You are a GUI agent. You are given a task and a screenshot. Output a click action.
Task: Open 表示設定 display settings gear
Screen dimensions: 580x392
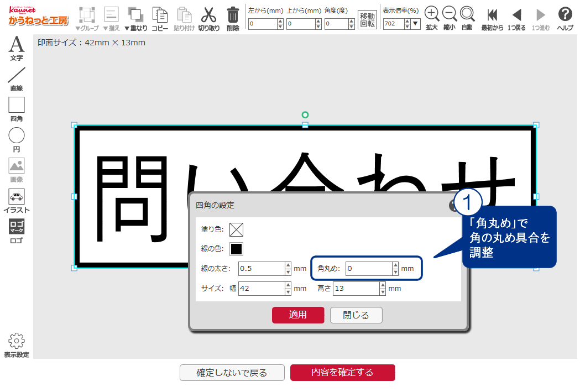(x=17, y=344)
